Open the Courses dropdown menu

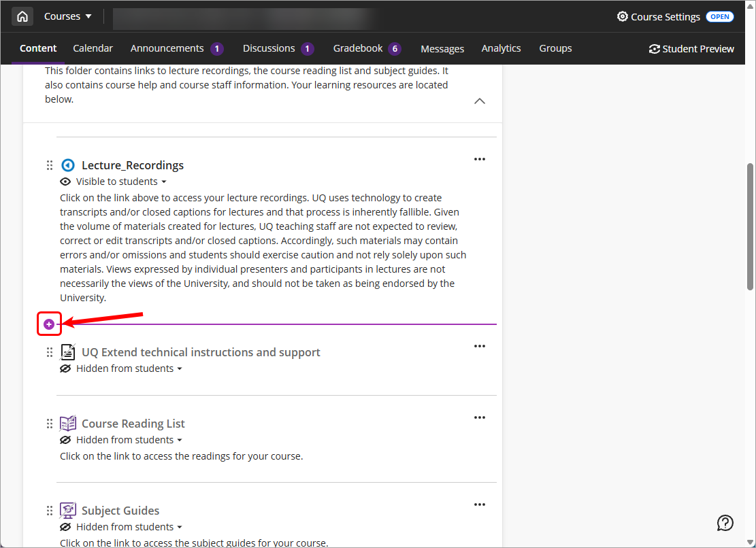pyautogui.click(x=67, y=16)
